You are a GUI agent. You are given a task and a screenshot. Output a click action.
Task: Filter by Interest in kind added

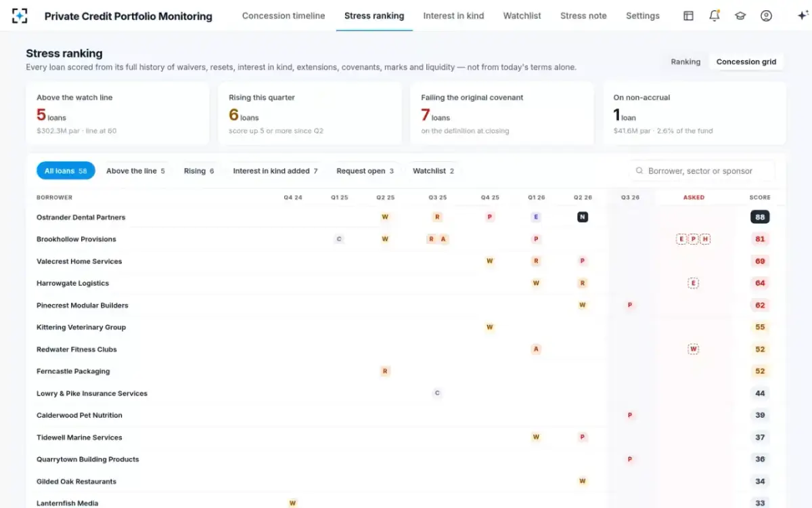[x=275, y=171]
